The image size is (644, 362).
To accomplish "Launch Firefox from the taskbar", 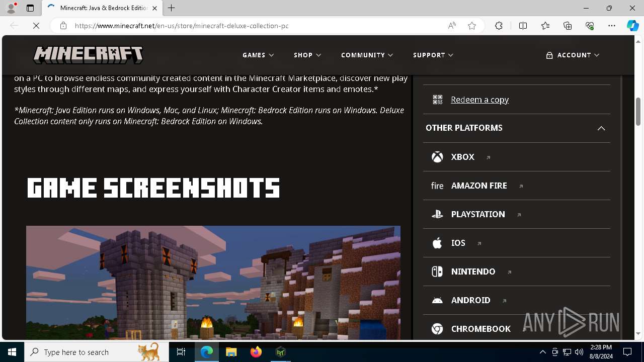I will 256,352.
